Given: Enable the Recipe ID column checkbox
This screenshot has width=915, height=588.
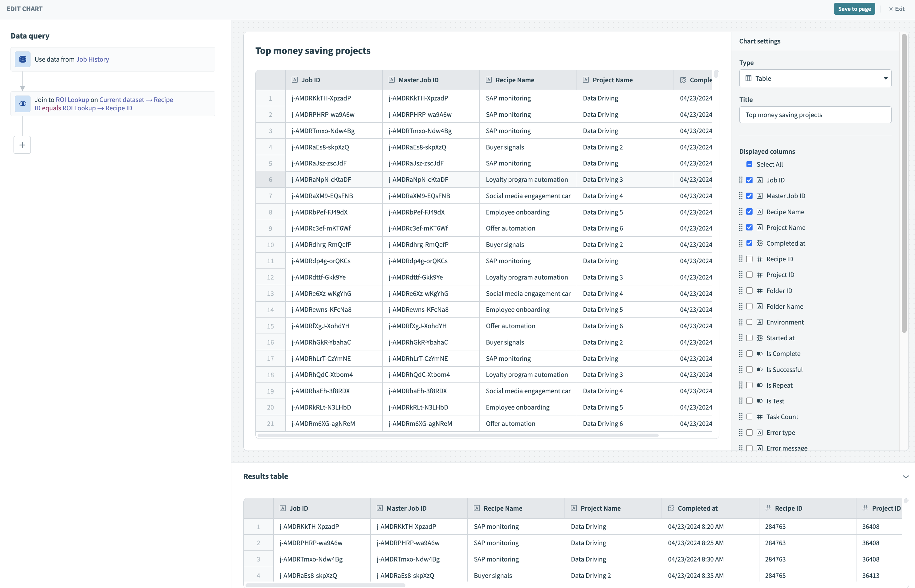Looking at the screenshot, I should pyautogui.click(x=749, y=259).
